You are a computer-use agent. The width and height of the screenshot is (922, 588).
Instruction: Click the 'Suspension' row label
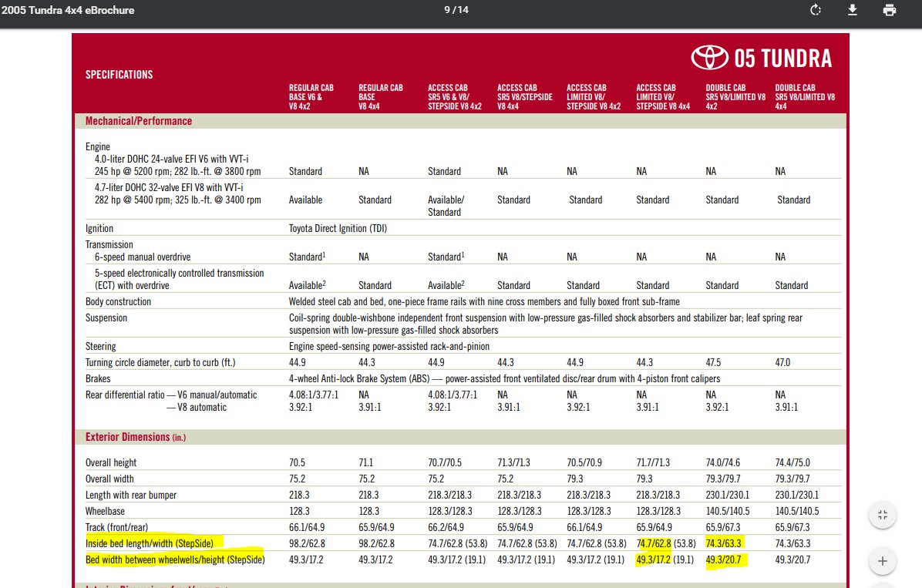[x=106, y=318]
